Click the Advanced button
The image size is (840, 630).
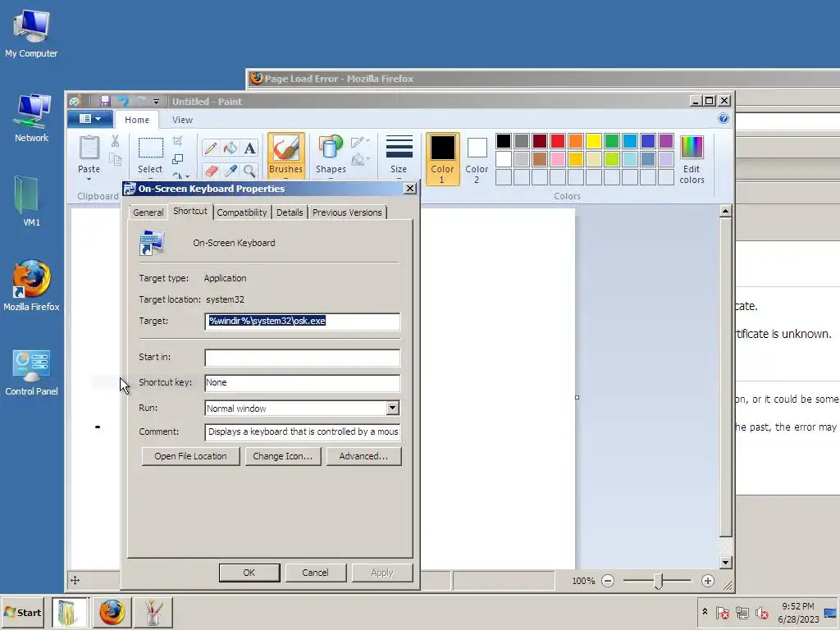(363, 456)
